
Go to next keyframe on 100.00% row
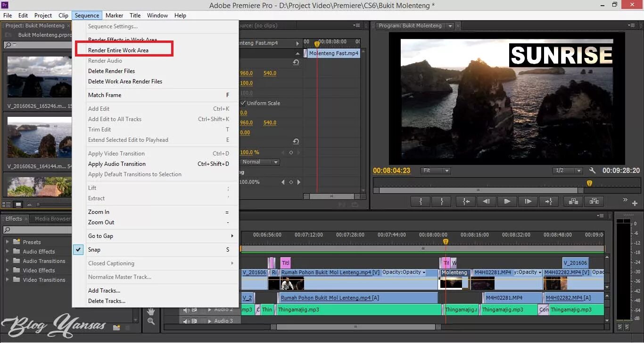pyautogui.click(x=299, y=182)
